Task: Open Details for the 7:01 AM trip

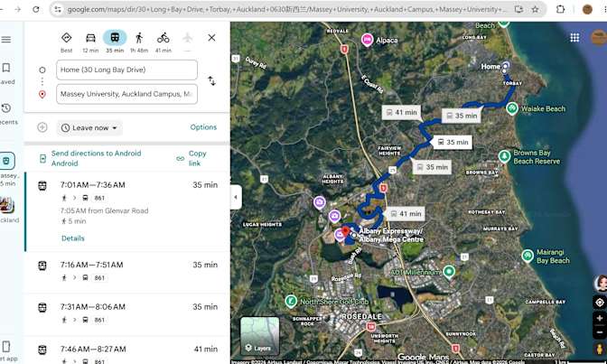Action: pyautogui.click(x=73, y=238)
